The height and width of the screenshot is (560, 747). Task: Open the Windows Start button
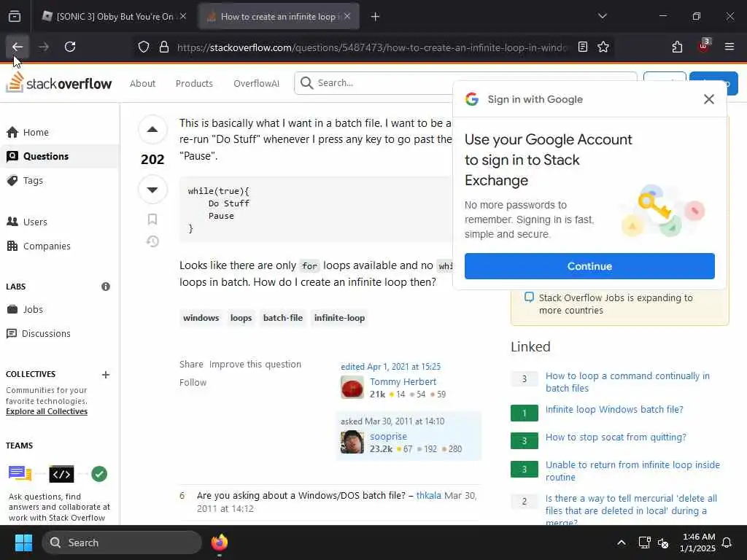[23, 542]
